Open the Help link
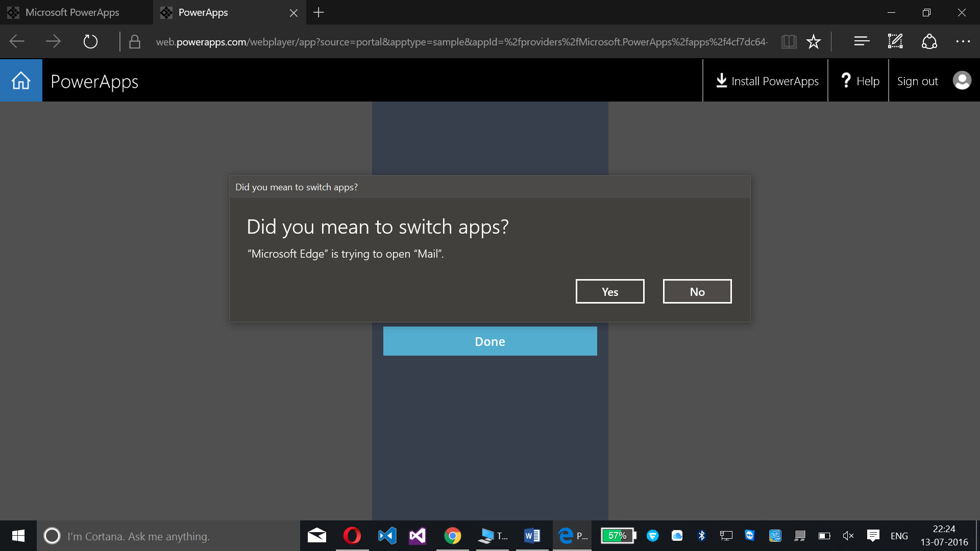Image resolution: width=980 pixels, height=551 pixels. click(860, 81)
